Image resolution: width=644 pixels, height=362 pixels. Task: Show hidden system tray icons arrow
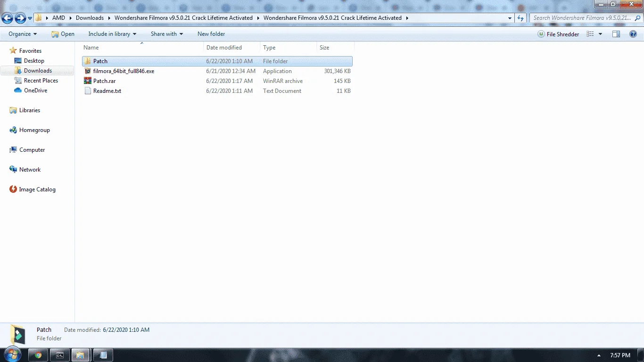tap(599, 355)
